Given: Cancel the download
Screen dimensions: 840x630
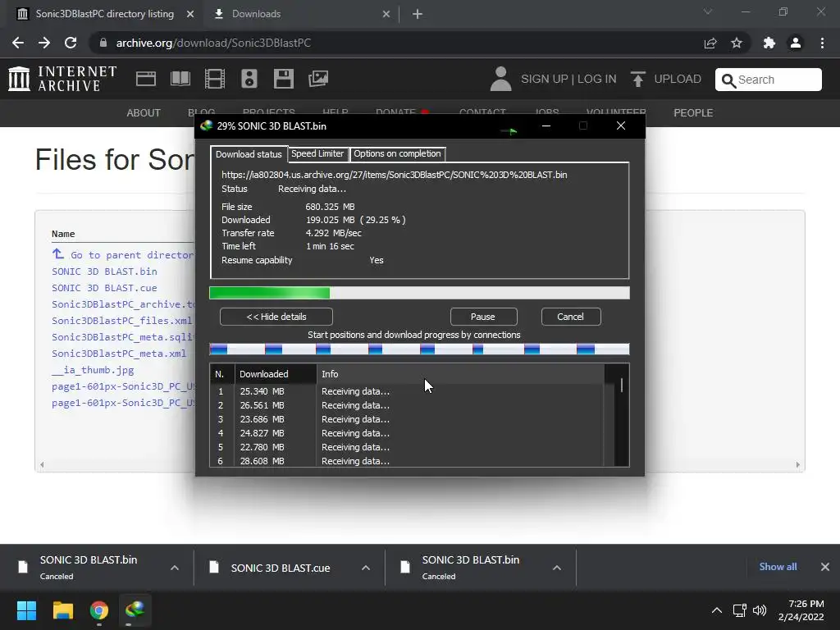Looking at the screenshot, I should (x=571, y=317).
